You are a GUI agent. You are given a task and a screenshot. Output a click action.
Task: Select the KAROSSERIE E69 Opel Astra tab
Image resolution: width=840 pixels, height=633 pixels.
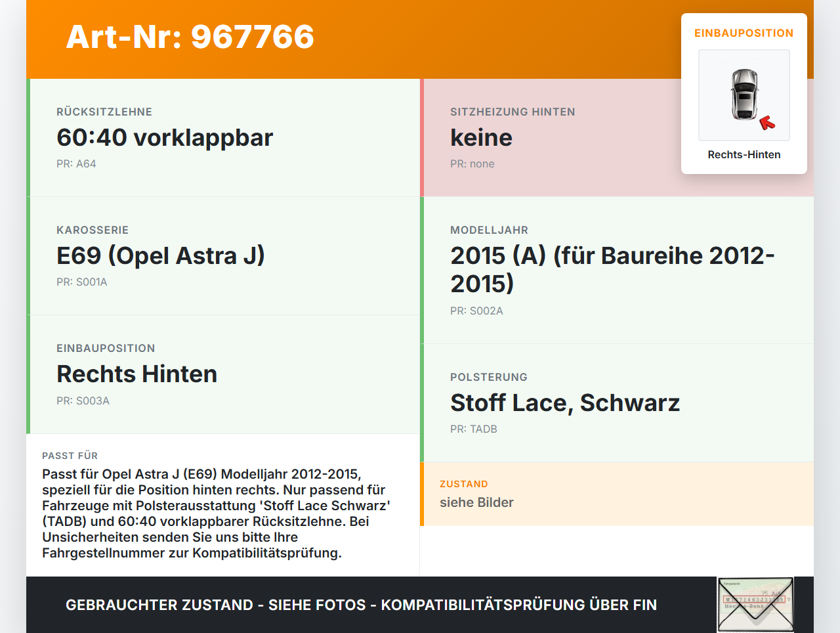coord(161,255)
